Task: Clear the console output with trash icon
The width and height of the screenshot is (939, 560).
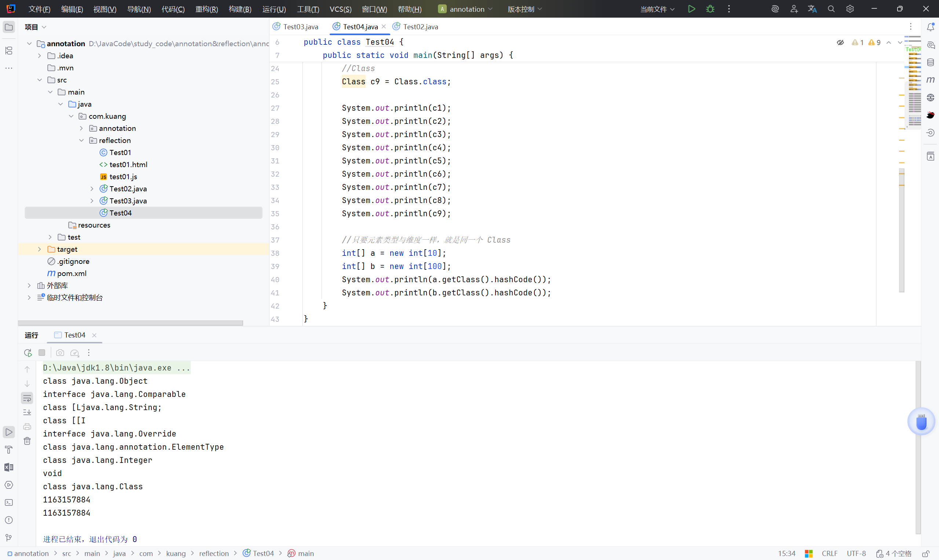Action: coord(27,441)
